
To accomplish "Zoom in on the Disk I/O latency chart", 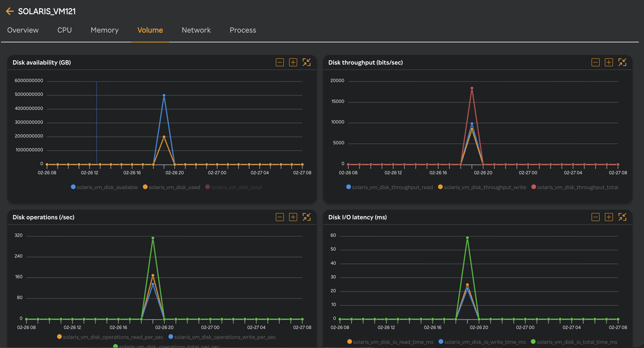I will point(609,217).
